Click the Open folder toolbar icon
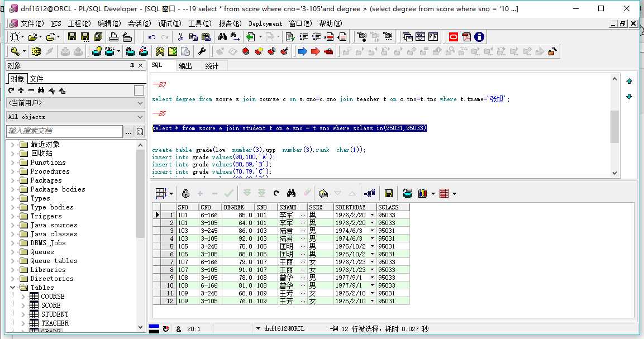 coord(33,37)
